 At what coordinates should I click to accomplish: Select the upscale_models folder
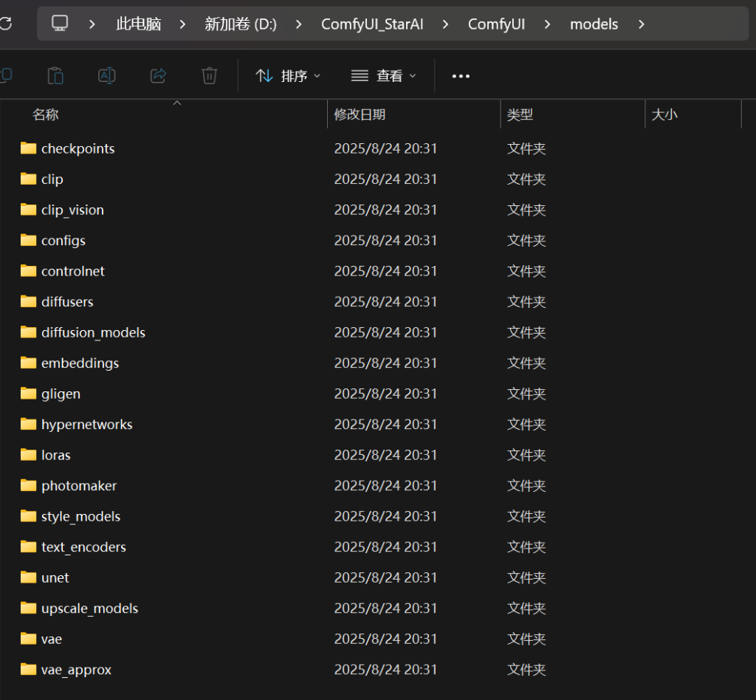89,608
